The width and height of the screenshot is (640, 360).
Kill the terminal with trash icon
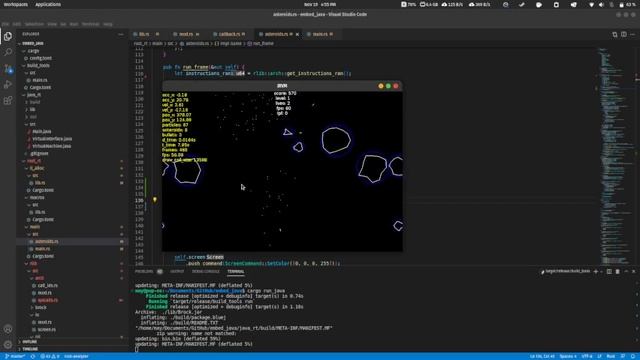[x=618, y=271]
